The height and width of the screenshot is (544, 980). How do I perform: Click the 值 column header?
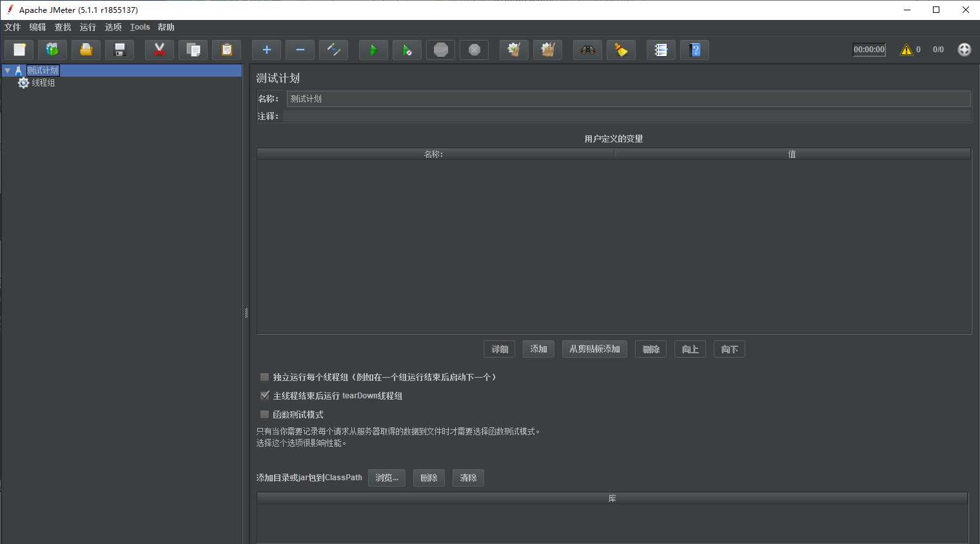point(792,154)
